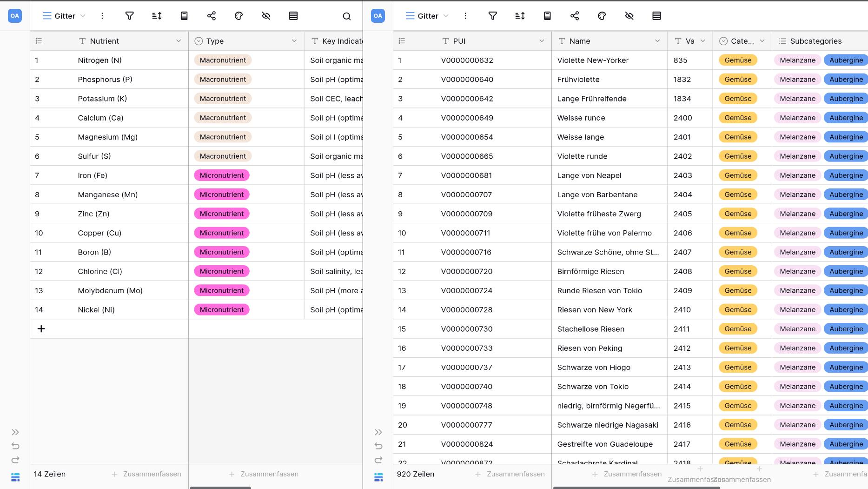868x489 pixels.
Task: Click Zusammenfassen under Nutrient column
Action: (146, 474)
